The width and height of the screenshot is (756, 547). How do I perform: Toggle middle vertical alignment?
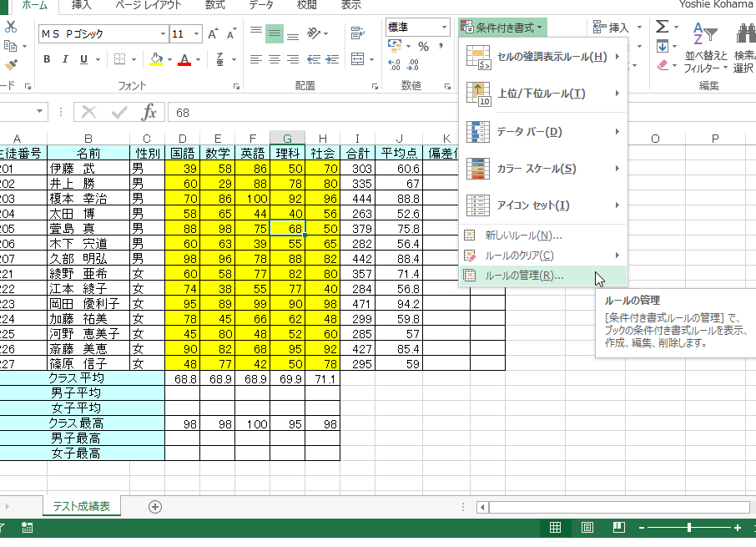(274, 34)
